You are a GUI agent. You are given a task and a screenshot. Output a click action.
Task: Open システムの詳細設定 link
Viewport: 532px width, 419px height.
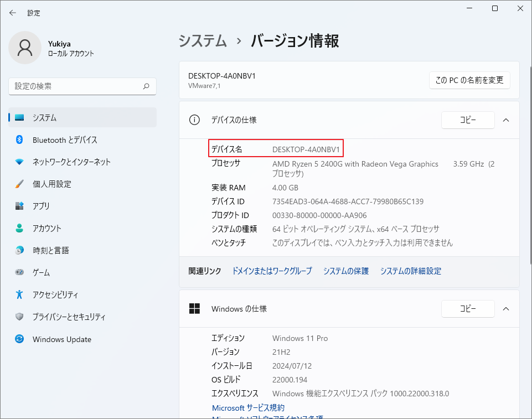tap(411, 271)
